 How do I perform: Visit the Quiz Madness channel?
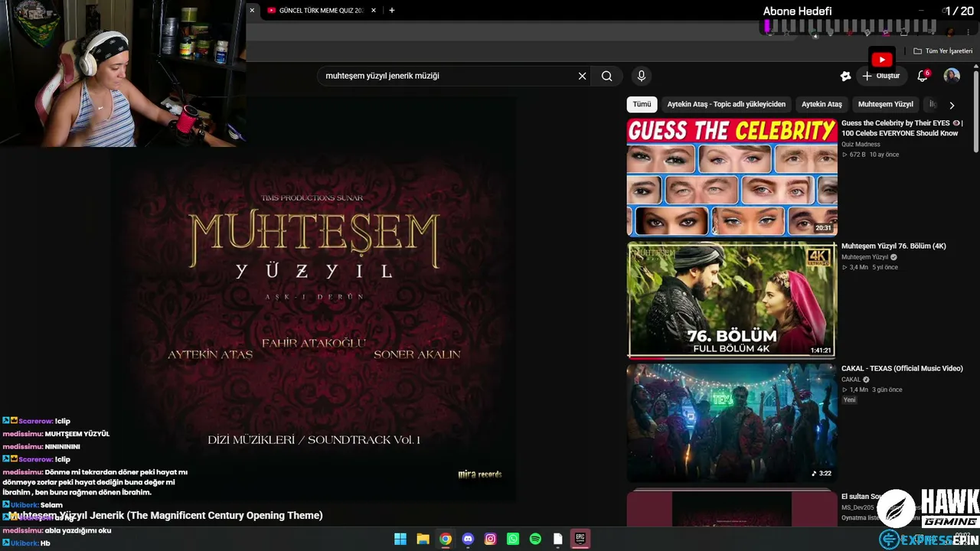(861, 144)
